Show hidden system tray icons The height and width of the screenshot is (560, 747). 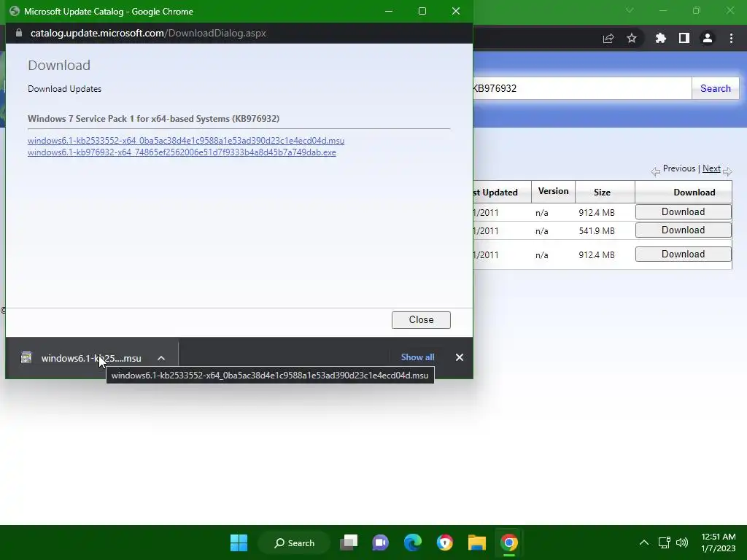point(643,542)
